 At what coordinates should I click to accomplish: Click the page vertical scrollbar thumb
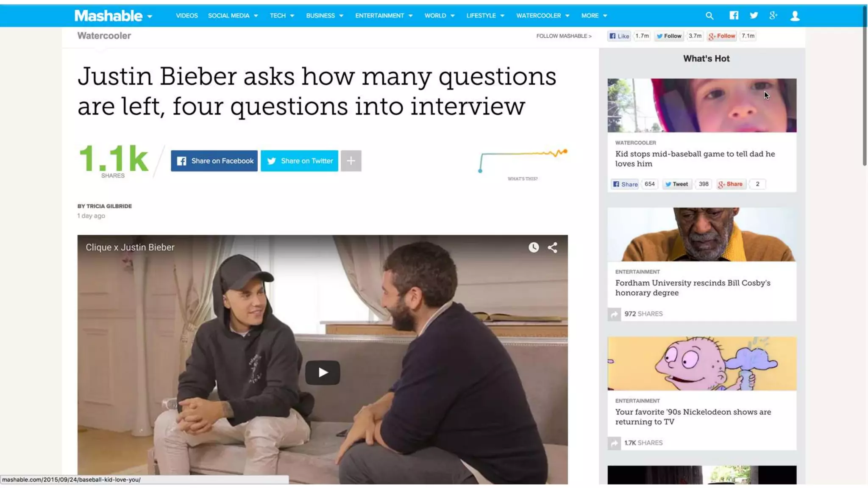(865, 85)
